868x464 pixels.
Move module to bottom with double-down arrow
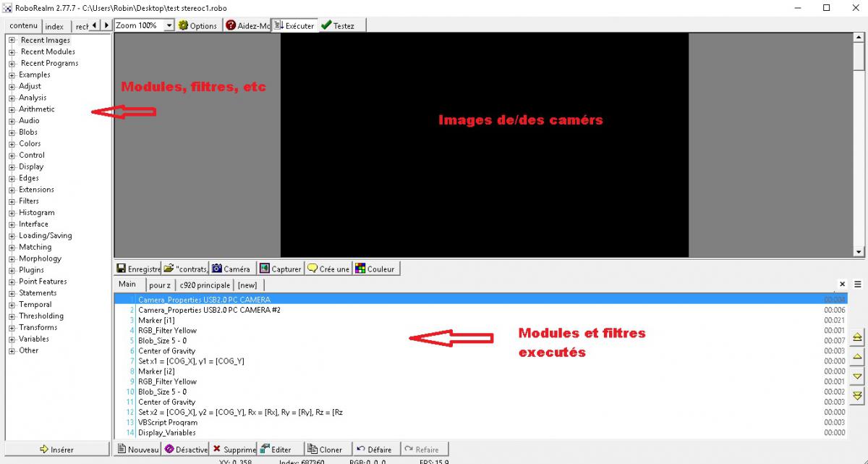click(x=857, y=395)
